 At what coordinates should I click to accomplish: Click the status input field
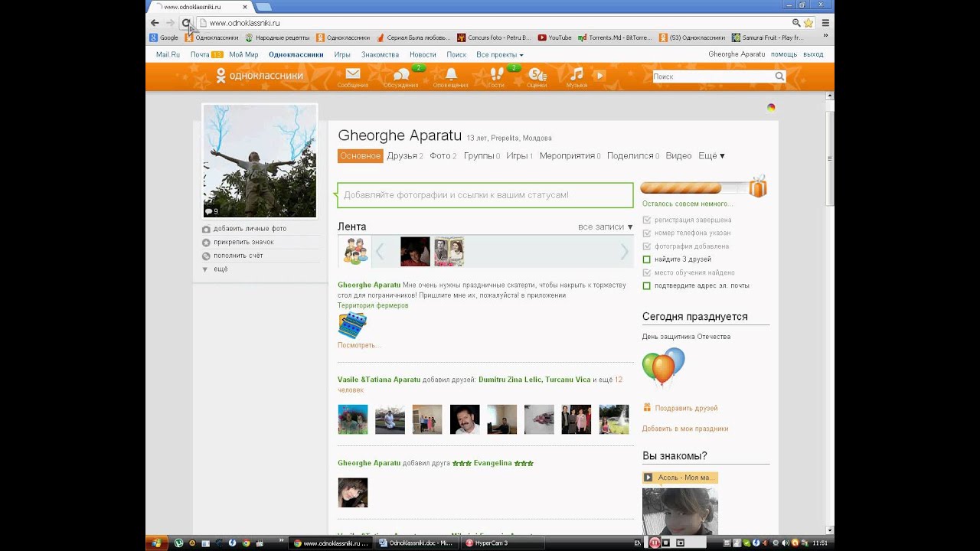coord(485,195)
